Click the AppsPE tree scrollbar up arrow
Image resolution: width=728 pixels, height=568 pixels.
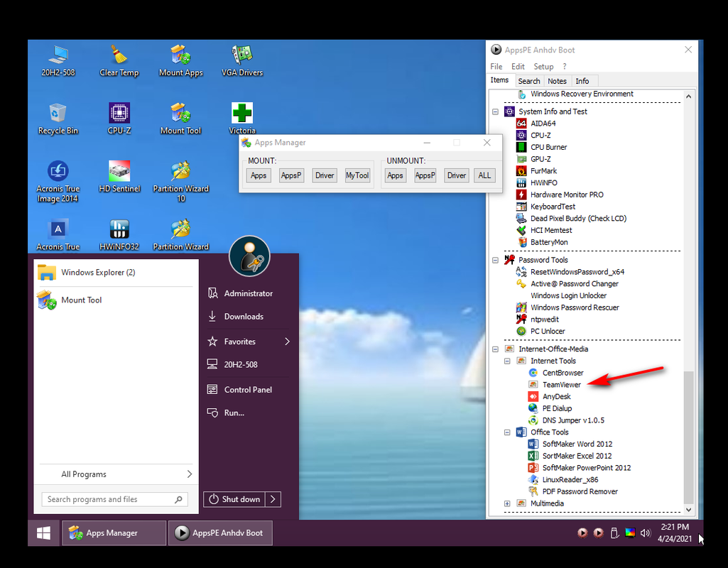coord(689,97)
